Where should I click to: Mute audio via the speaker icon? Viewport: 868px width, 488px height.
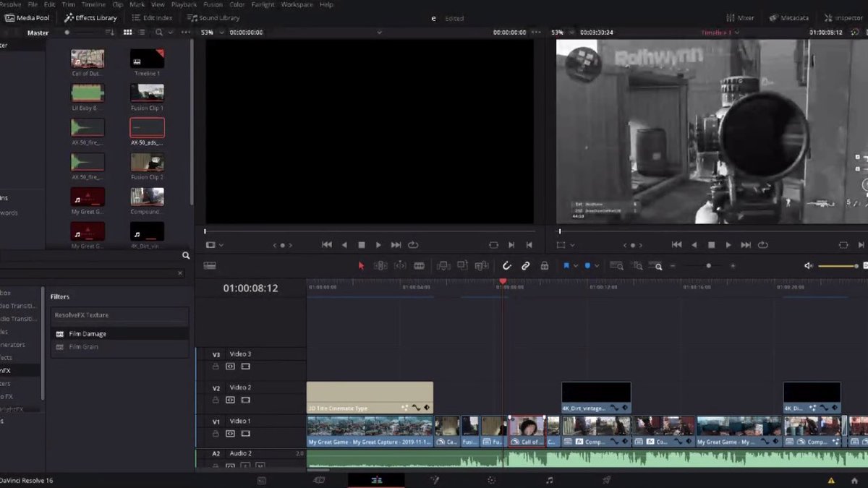809,266
